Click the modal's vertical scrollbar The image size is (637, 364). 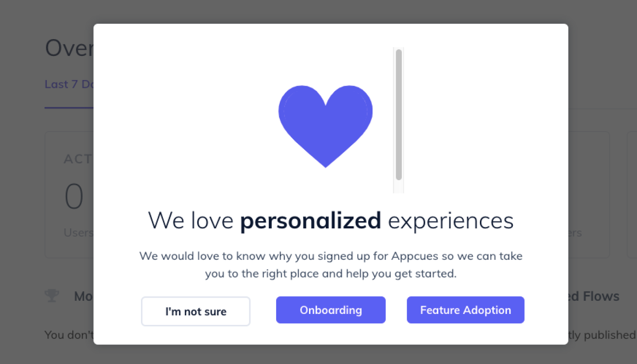pyautogui.click(x=399, y=114)
